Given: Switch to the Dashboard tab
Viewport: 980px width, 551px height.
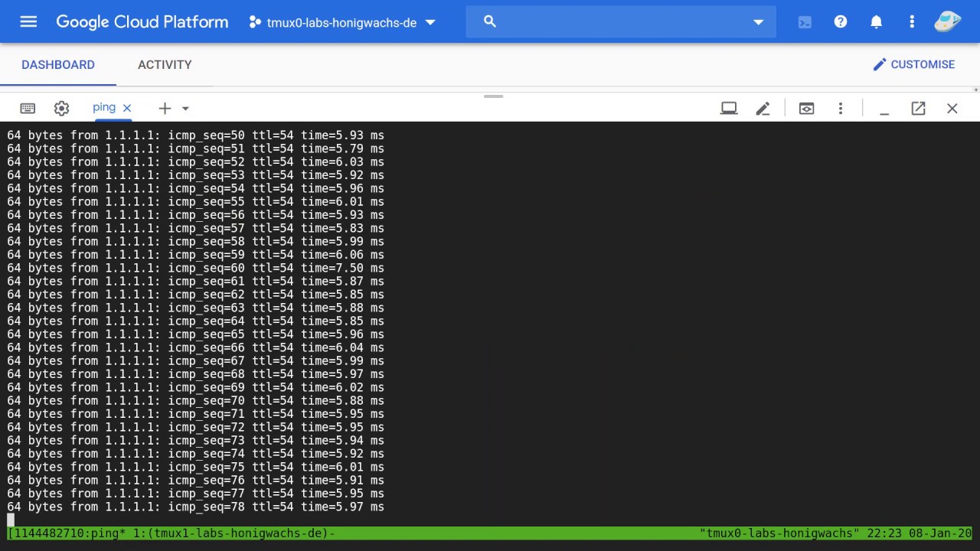Looking at the screenshot, I should tap(58, 65).
